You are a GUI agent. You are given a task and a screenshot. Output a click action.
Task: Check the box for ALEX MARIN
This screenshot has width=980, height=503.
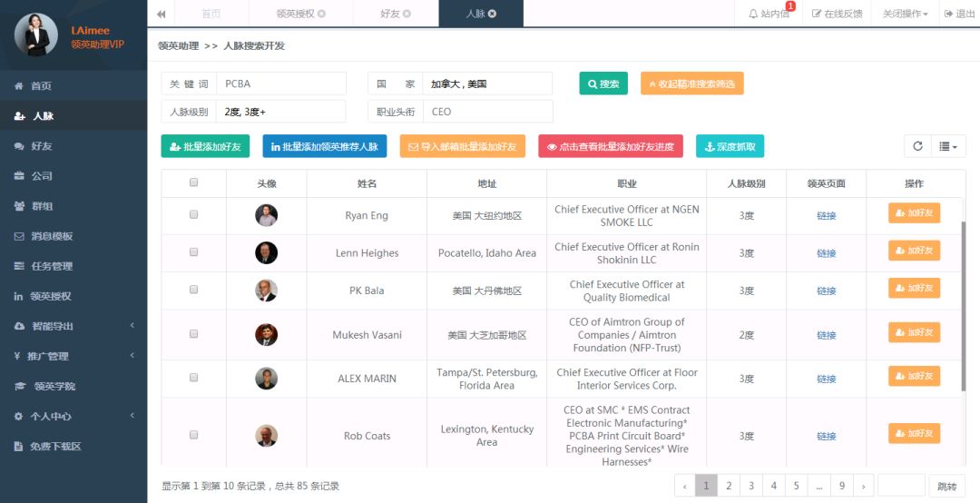tap(194, 378)
